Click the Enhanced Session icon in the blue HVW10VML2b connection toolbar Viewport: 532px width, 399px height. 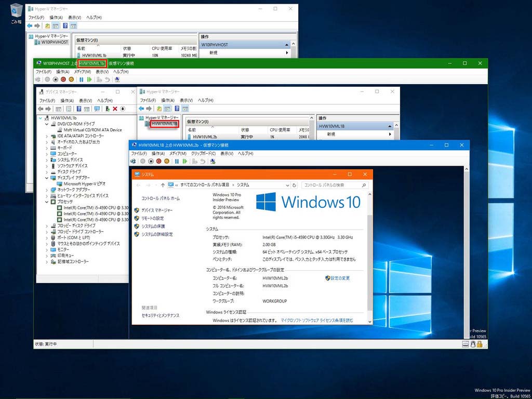point(212,161)
